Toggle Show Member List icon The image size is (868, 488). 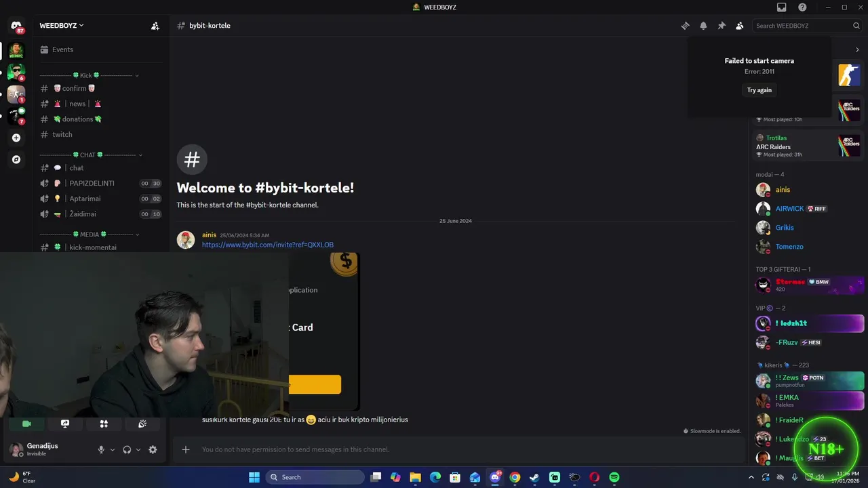[740, 26]
